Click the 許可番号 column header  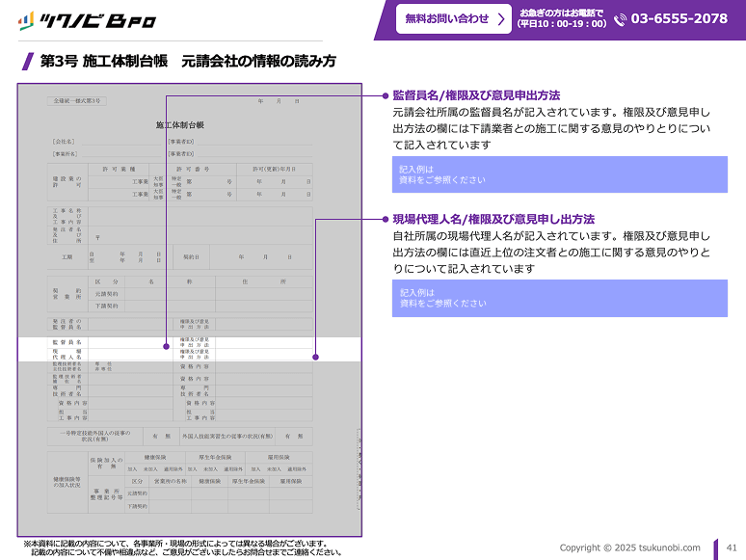[193, 170]
